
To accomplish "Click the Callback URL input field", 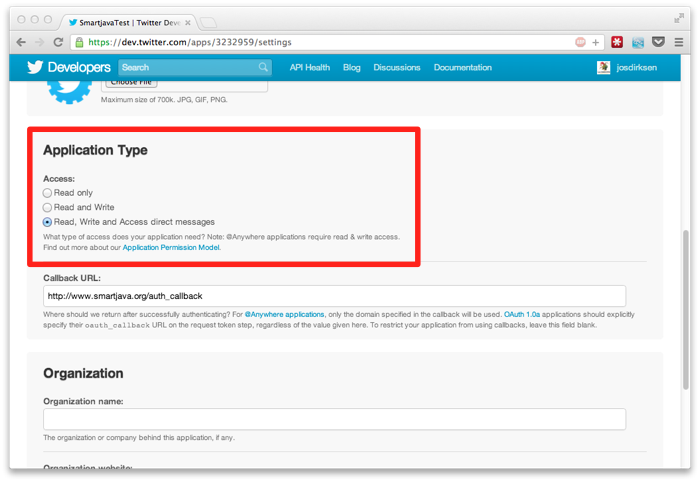I will point(334,296).
